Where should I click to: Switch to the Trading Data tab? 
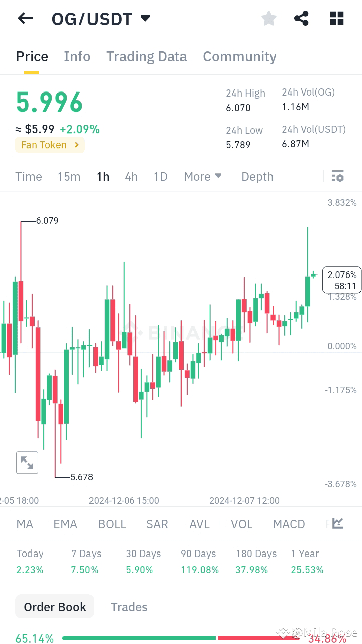point(146,56)
